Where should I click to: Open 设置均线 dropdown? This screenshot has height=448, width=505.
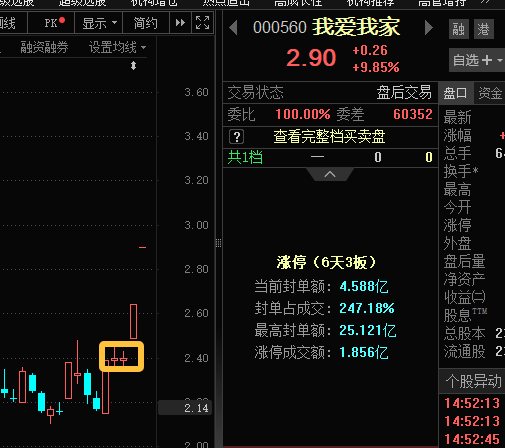pos(117,47)
